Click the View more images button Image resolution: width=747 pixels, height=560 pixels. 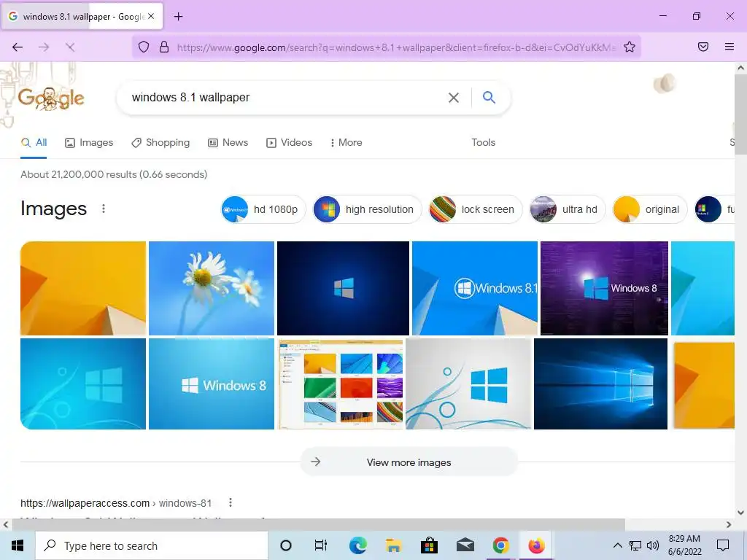[409, 462]
